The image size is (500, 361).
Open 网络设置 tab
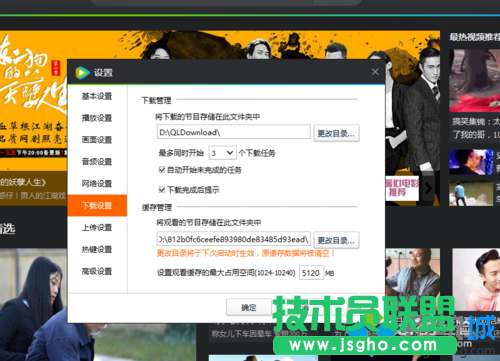[x=97, y=184]
